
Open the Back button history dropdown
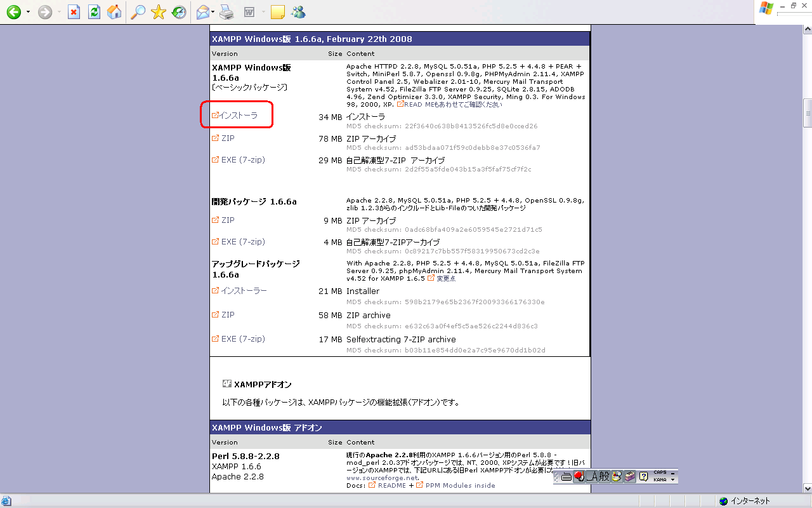pos(28,12)
